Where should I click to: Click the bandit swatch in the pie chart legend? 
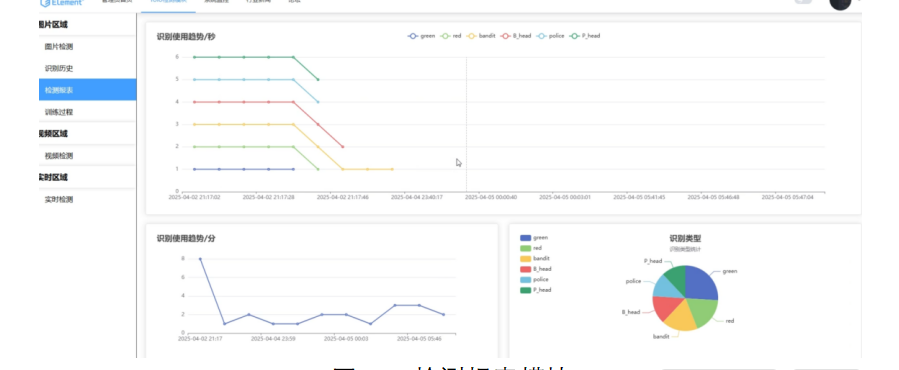(x=525, y=259)
